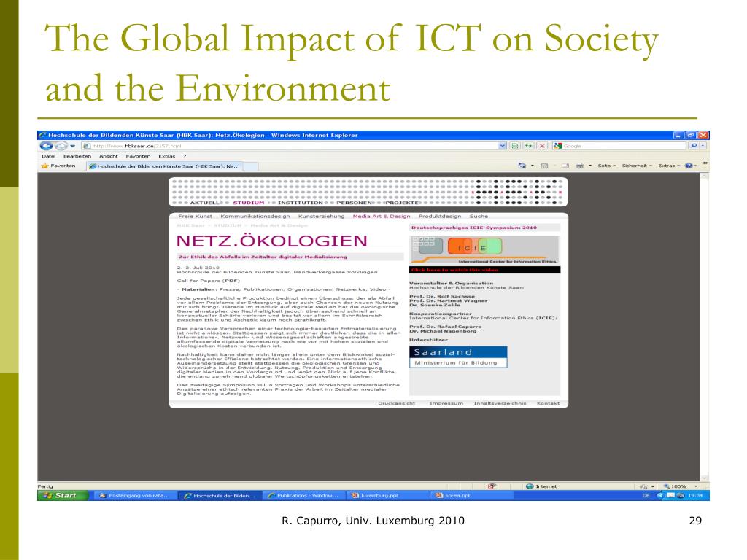
Task: Open the Media Art & Design submenu link
Action: 381,216
